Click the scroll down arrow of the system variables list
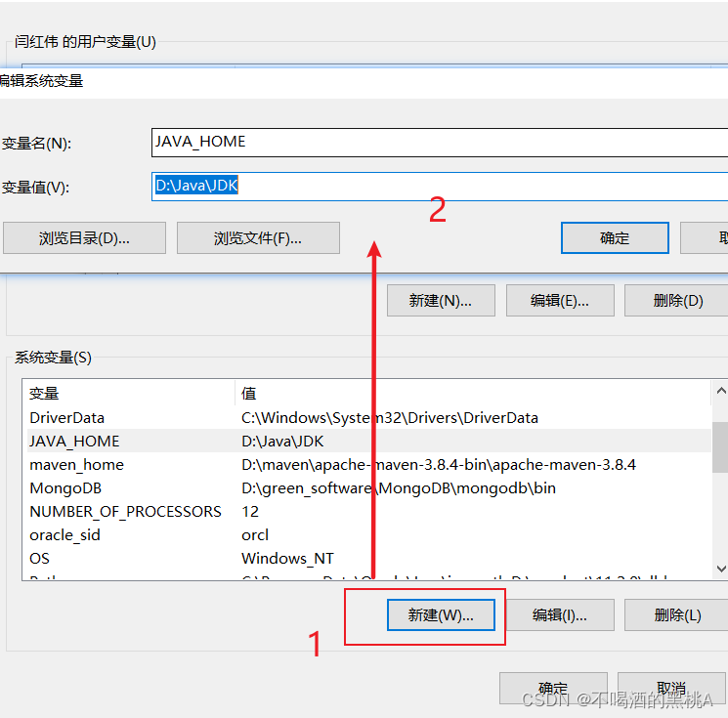This screenshot has height=718, width=728. coord(720,569)
